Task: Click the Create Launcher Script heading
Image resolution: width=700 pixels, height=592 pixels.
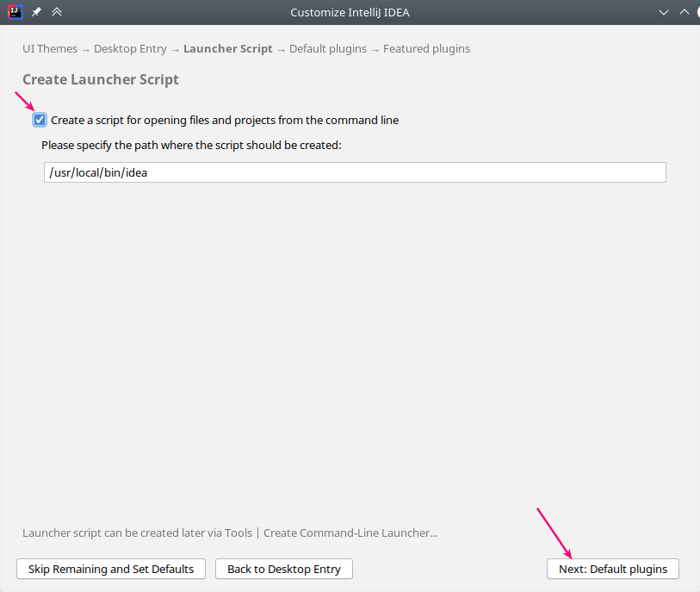Action: pyautogui.click(x=101, y=79)
